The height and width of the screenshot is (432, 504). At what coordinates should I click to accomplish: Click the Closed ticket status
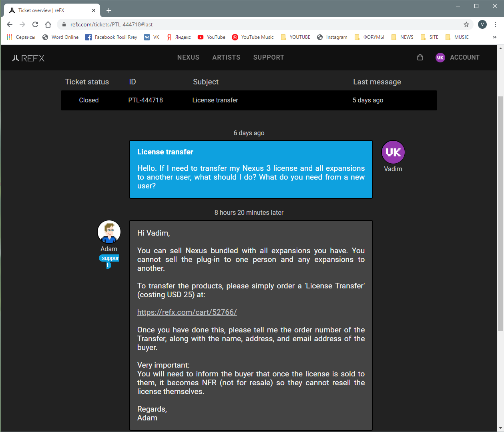[x=89, y=100]
